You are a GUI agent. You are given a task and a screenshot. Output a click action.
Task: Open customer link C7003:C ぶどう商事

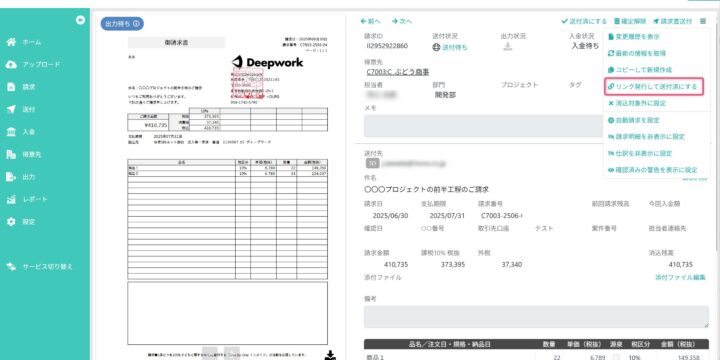[398, 72]
